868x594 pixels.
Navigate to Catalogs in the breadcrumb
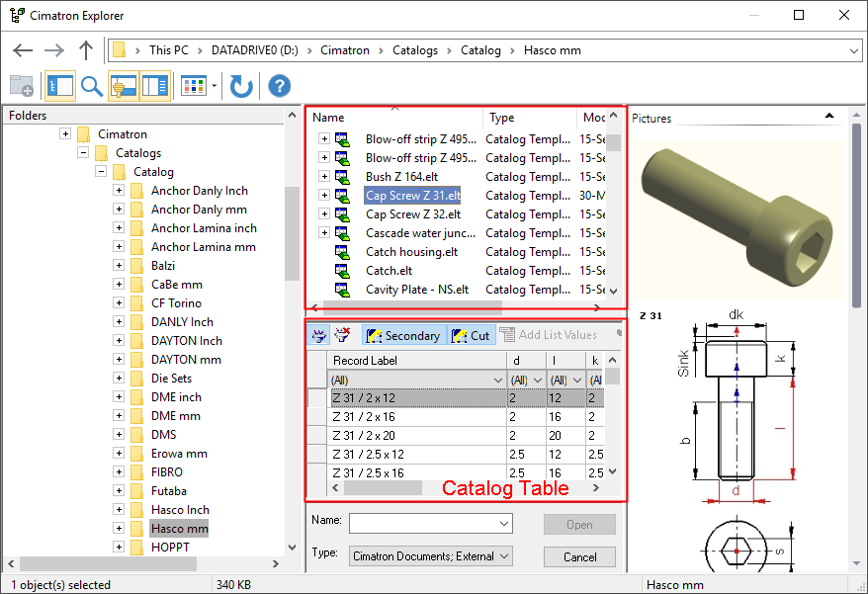click(x=415, y=50)
